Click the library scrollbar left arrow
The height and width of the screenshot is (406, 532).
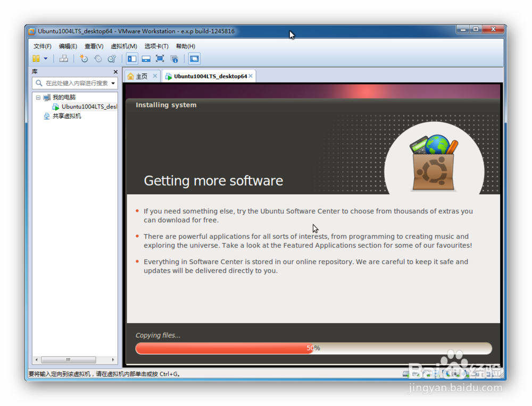(37, 360)
